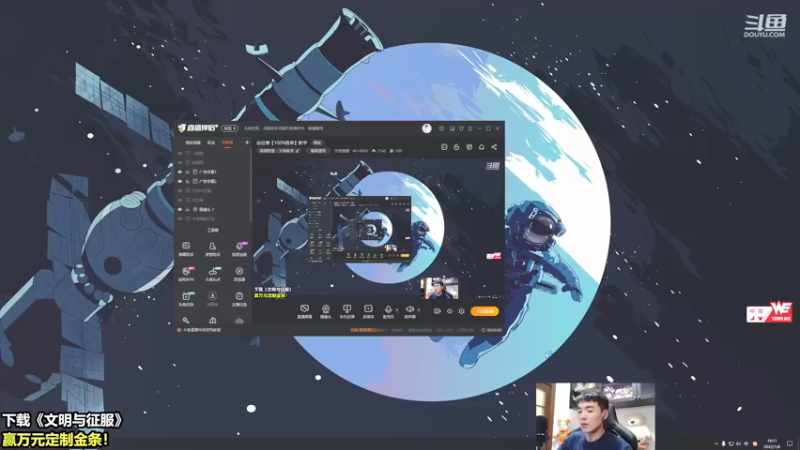Viewport: 800px width, 450px height.
Task: Click the source list vertical scrollbar
Action: tap(251, 186)
